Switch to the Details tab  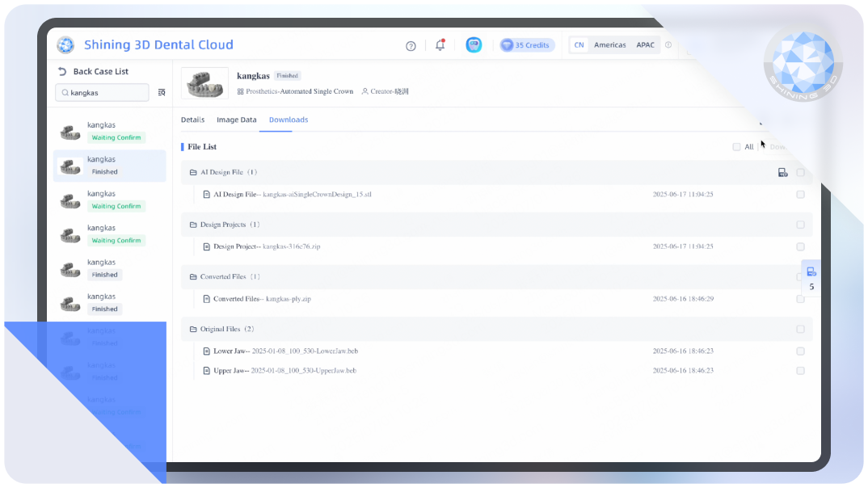[x=192, y=120]
